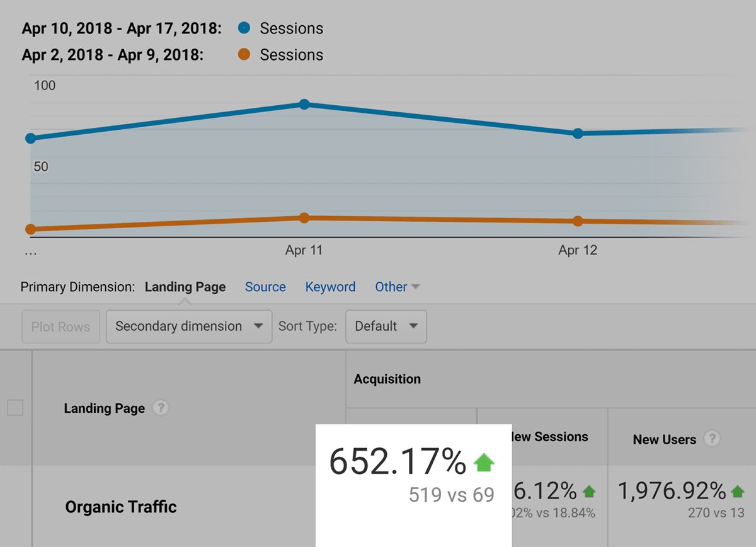Switch primary dimension to Keyword

click(330, 287)
